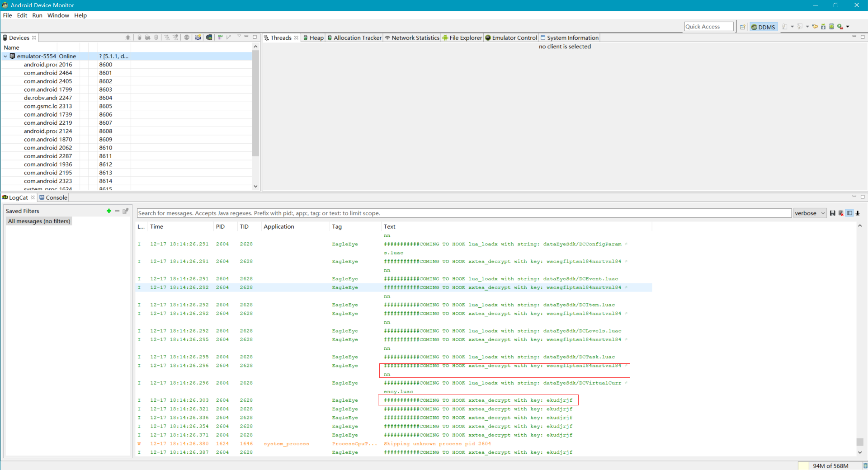Open the Window menu
Screen dimensions: 868x470
point(58,15)
